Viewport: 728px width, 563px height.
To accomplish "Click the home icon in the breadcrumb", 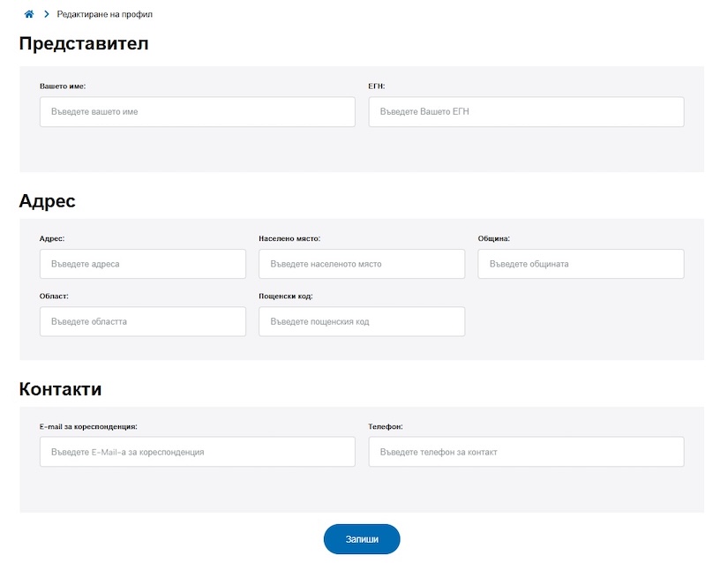I will pyautogui.click(x=29, y=15).
